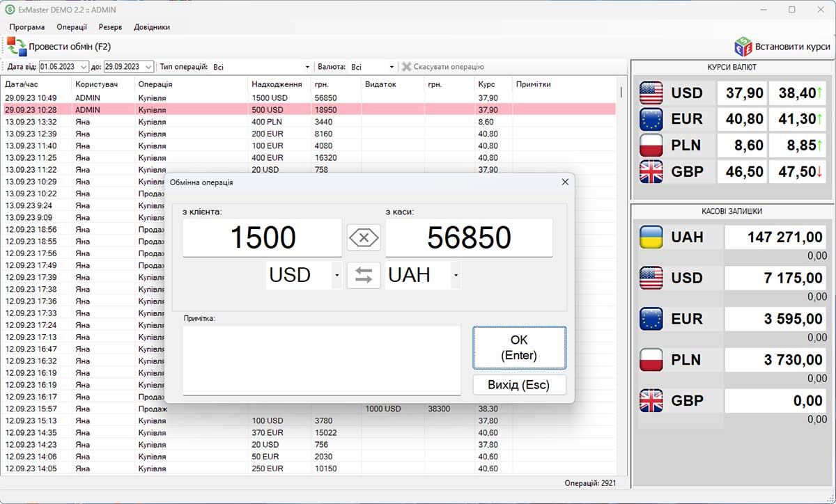Screen dimensions: 836x504
Task: Click the PLN flag in cash balances
Action: pos(651,360)
